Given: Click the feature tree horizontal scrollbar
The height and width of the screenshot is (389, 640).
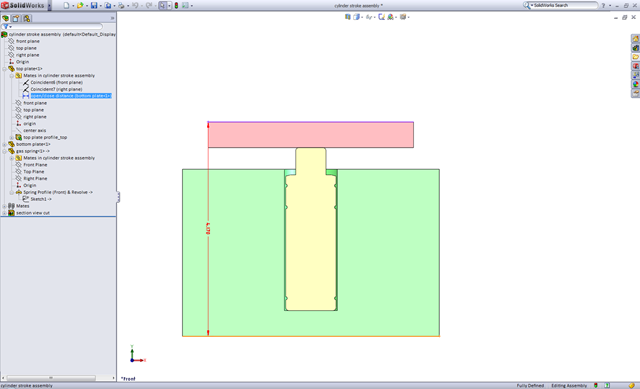Looking at the screenshot, I should (x=51, y=378).
